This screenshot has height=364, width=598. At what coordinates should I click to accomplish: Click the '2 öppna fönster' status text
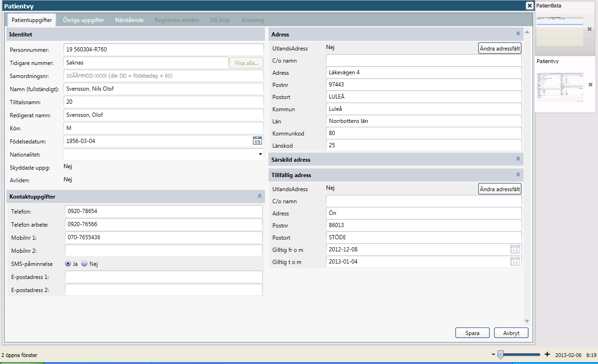pos(19,355)
